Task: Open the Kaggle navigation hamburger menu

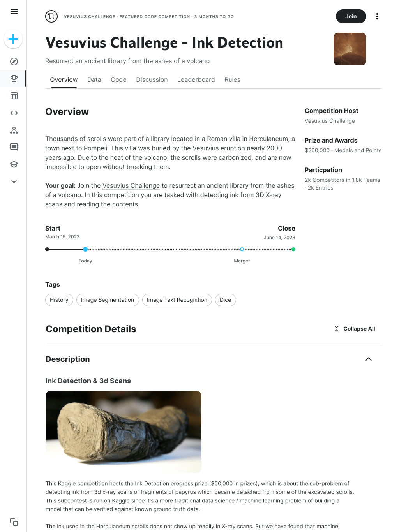Action: [x=14, y=12]
